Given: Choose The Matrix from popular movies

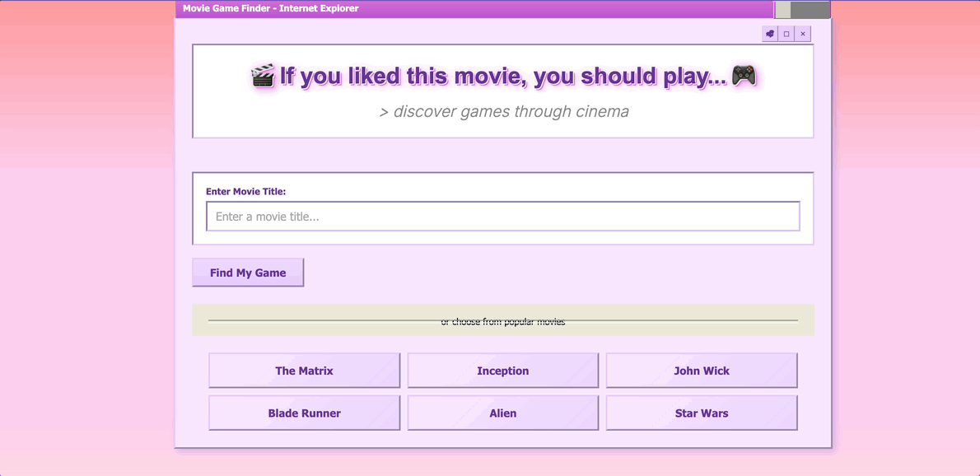Looking at the screenshot, I should pos(304,371).
